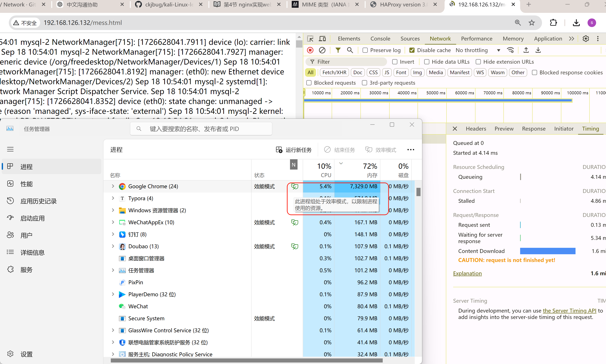The image size is (606, 364).
Task: Click the Task Manager process search field
Action: point(201,129)
